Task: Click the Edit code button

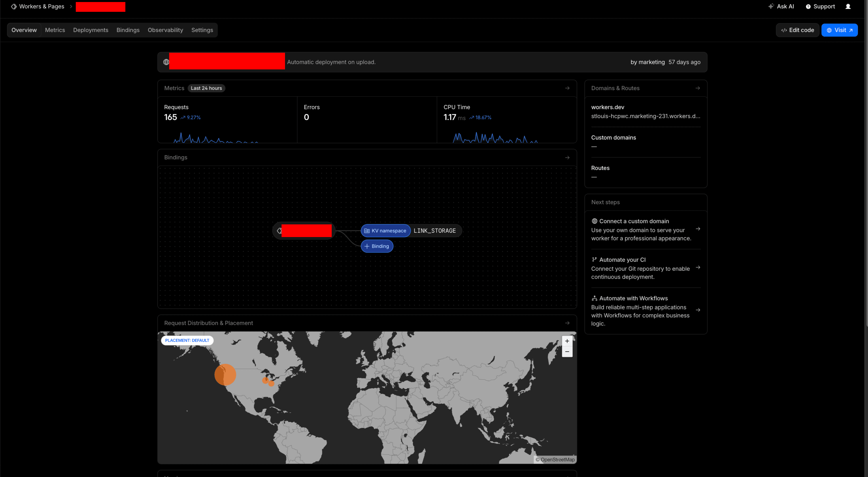Action: tap(798, 30)
